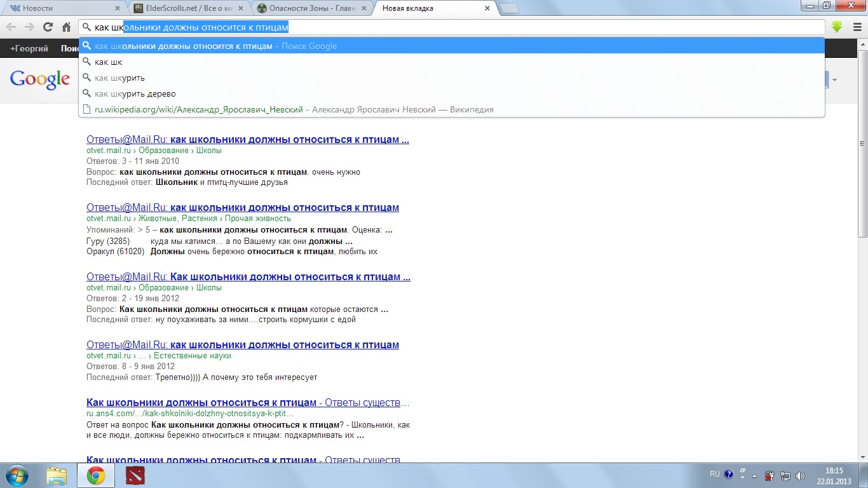Click the network tray icon
Image resolution: width=868 pixels, height=488 pixels.
click(785, 475)
